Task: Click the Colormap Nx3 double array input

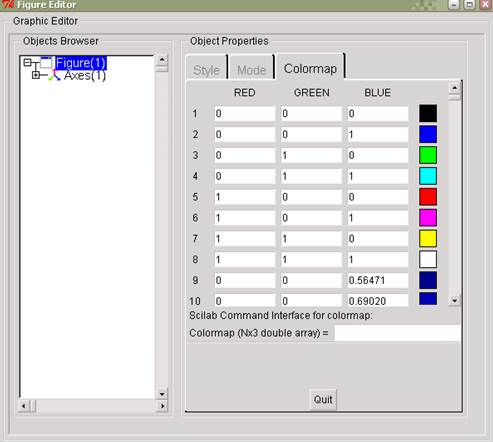Action: click(x=398, y=333)
